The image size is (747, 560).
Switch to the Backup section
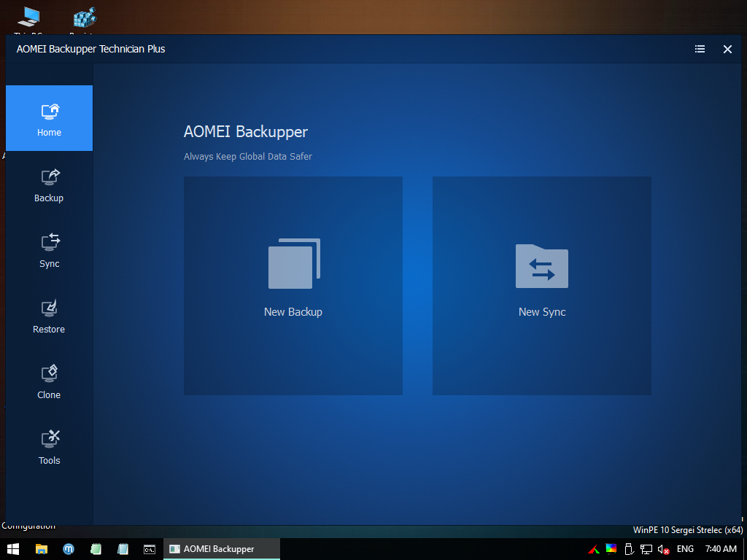pos(49,186)
